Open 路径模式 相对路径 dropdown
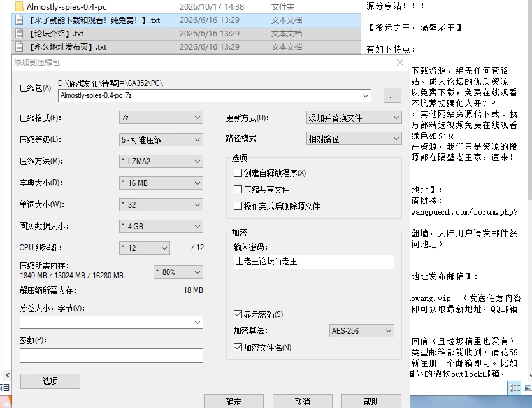532x408 pixels. coord(354,139)
